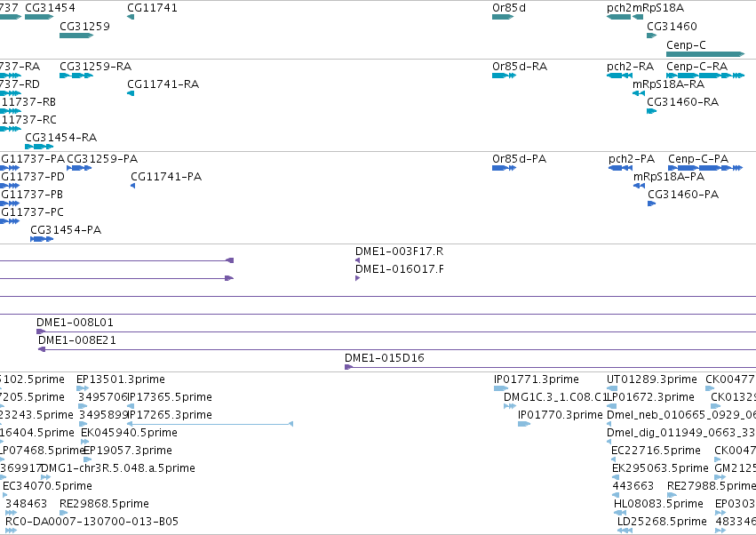This screenshot has height=535, width=756.
Task: Click the IP01770.3prime EST label
Action: [x=561, y=415]
